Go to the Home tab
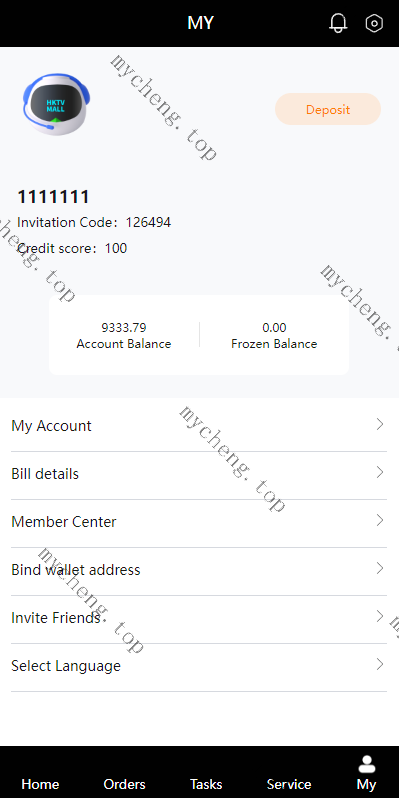The image size is (399, 798). [x=40, y=784]
